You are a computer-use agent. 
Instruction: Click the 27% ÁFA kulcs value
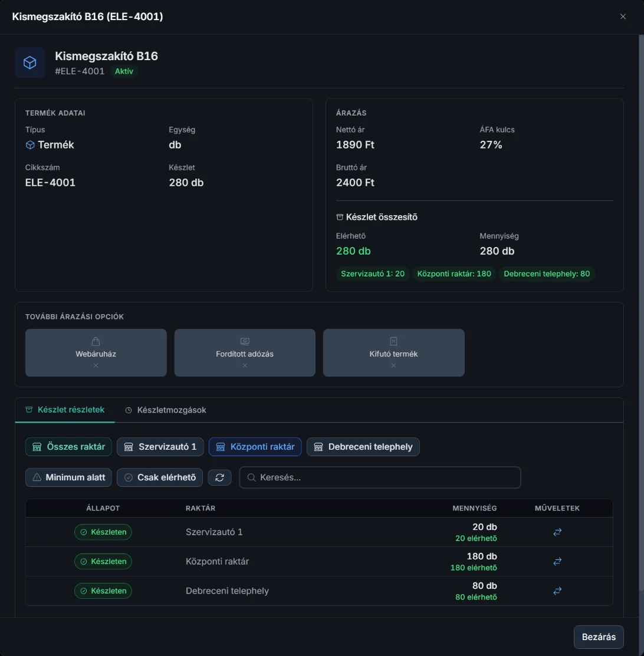[491, 145]
